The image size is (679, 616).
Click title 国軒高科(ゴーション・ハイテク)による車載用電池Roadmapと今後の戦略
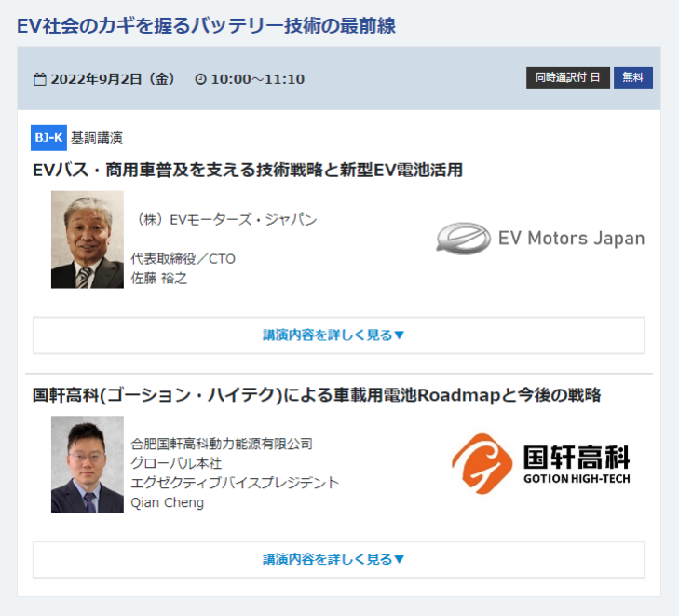point(317,395)
